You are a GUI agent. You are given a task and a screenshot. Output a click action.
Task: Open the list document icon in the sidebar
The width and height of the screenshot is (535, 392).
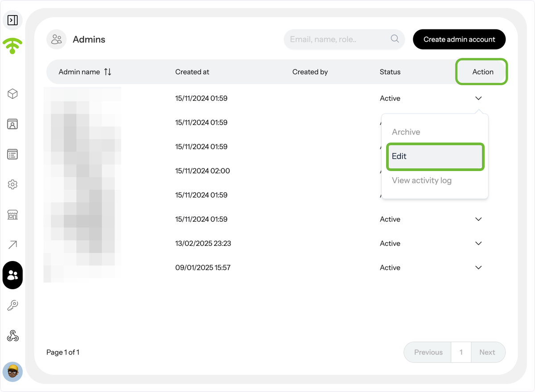pyautogui.click(x=12, y=154)
